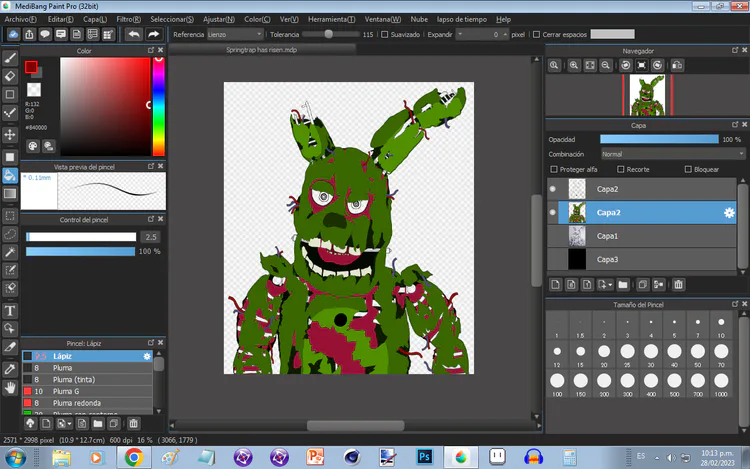Adjust the Tolerancia slider

tap(331, 34)
